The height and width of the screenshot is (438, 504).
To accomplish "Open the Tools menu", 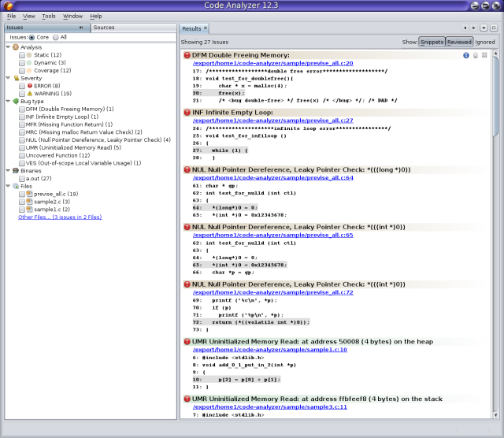I will pyautogui.click(x=49, y=16).
